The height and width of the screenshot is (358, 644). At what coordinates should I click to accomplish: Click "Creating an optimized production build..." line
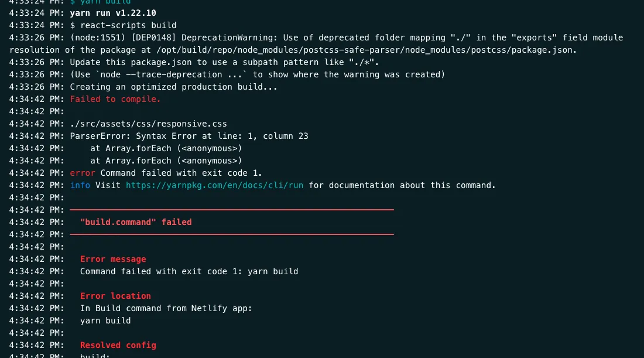[x=173, y=87]
